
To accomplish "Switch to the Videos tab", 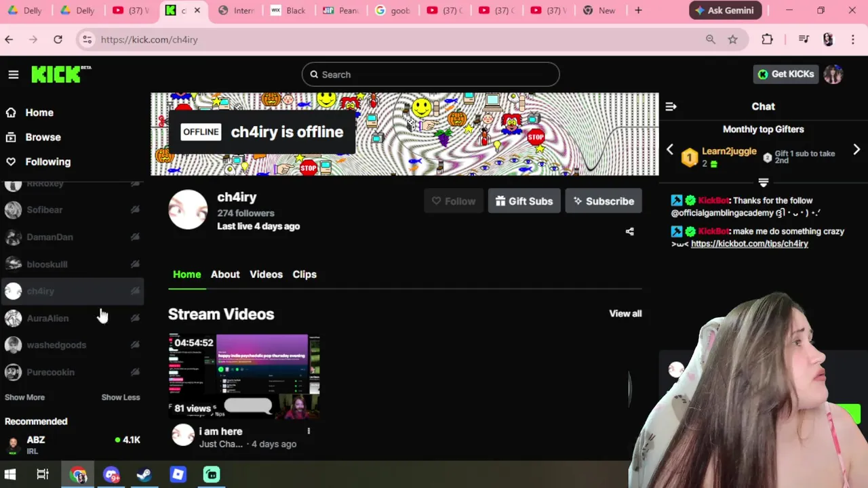I will [x=266, y=274].
